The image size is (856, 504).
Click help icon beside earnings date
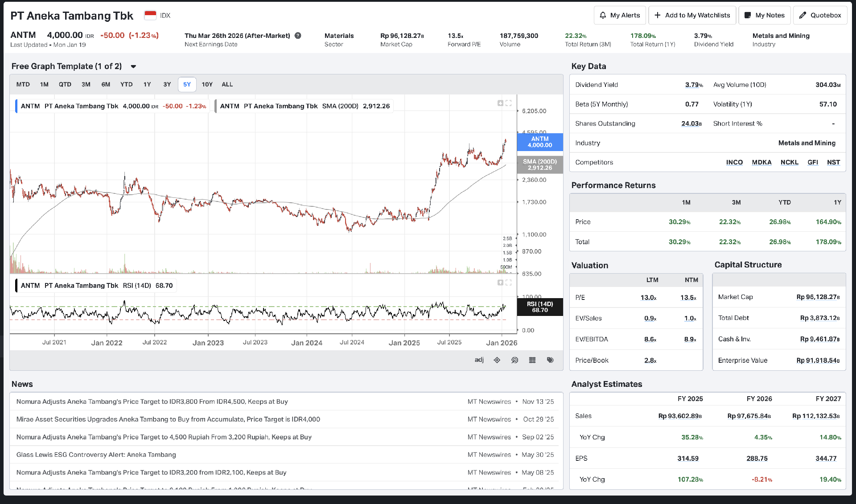(x=298, y=36)
